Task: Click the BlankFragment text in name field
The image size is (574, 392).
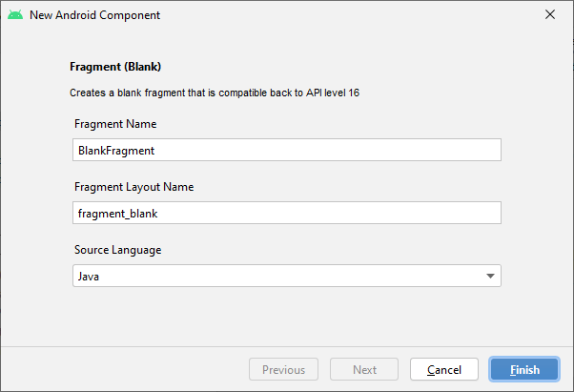Action: pyautogui.click(x=114, y=150)
